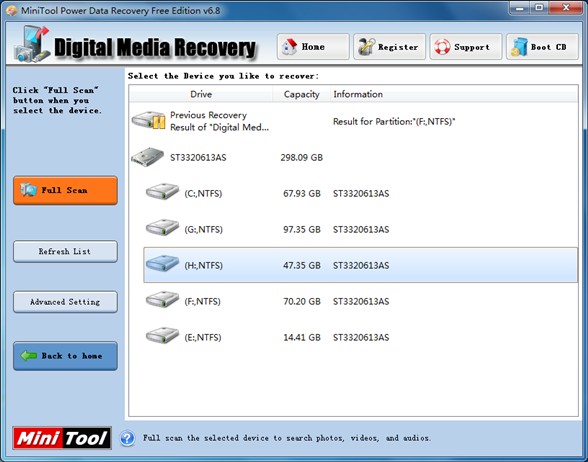Select the (C:,NTFS) partition label

coord(203,194)
